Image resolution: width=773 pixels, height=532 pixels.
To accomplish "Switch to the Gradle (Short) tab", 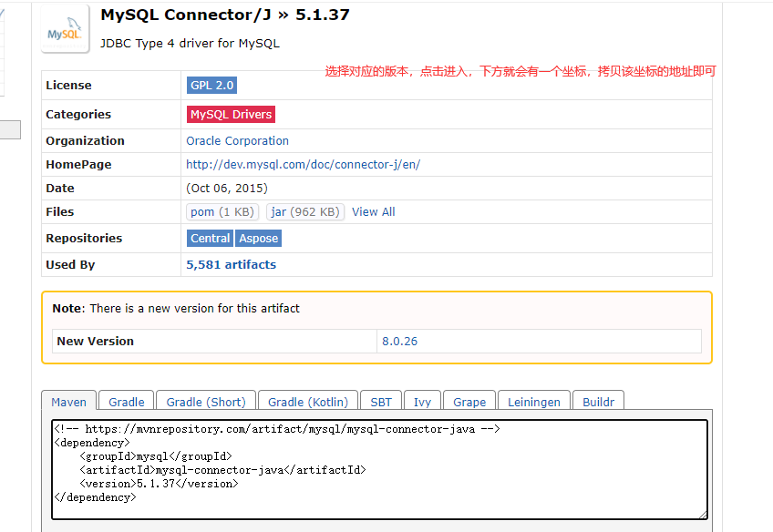I will pos(206,402).
